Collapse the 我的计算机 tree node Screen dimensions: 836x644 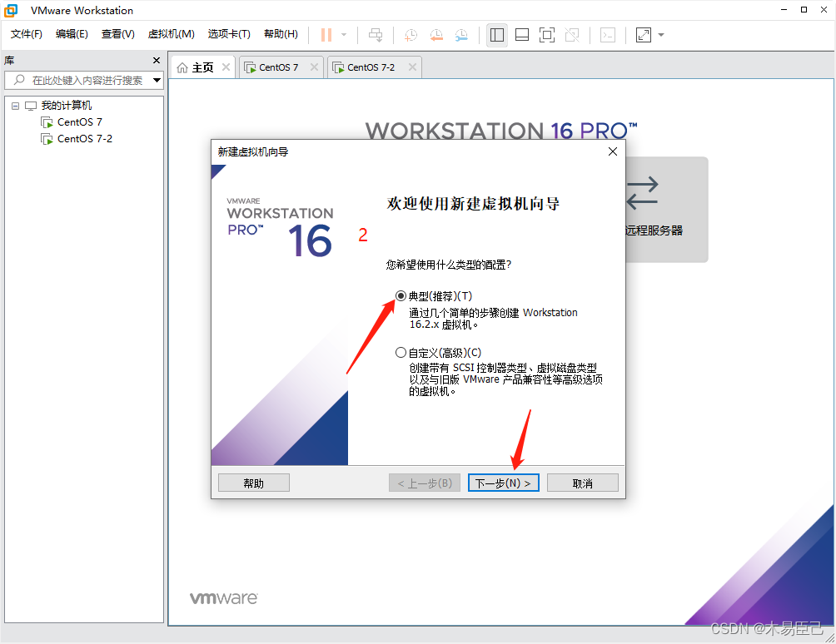[x=14, y=105]
